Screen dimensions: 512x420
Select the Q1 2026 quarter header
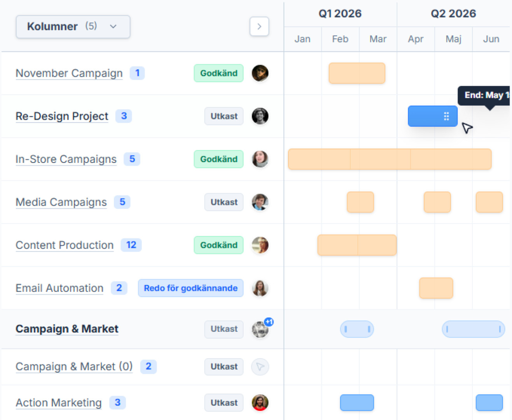coord(340,14)
